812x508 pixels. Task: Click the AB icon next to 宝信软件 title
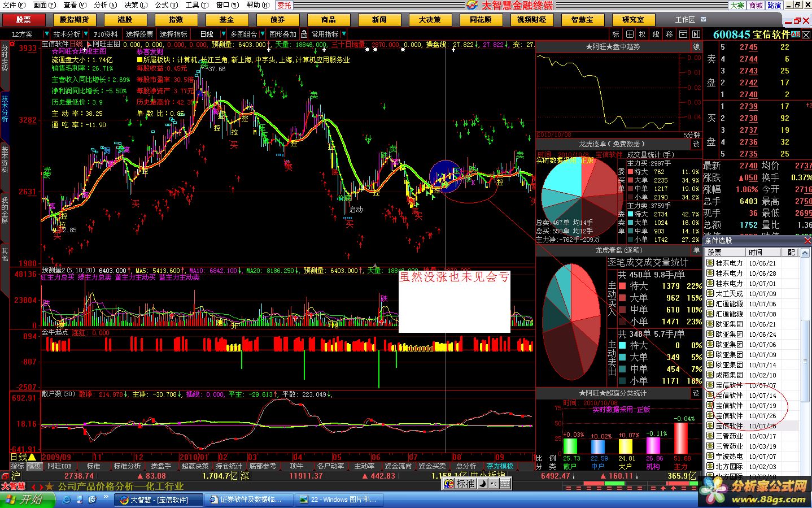[x=795, y=34]
